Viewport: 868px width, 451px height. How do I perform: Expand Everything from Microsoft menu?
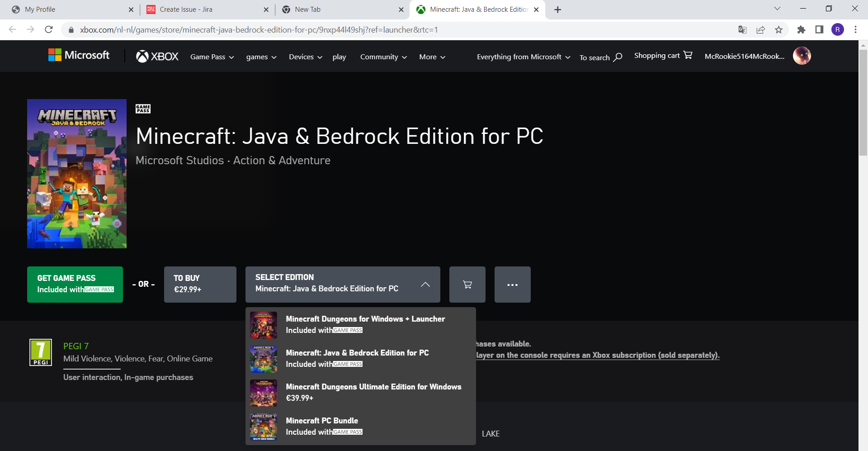[524, 57]
